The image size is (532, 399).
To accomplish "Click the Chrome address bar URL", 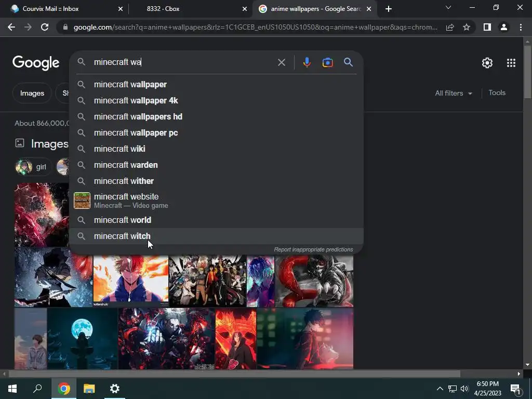I will tap(255, 27).
